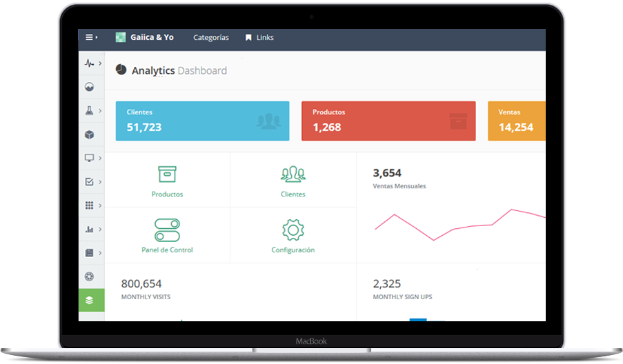Open the red Productos stat card
The image size is (623, 364).
pos(388,121)
